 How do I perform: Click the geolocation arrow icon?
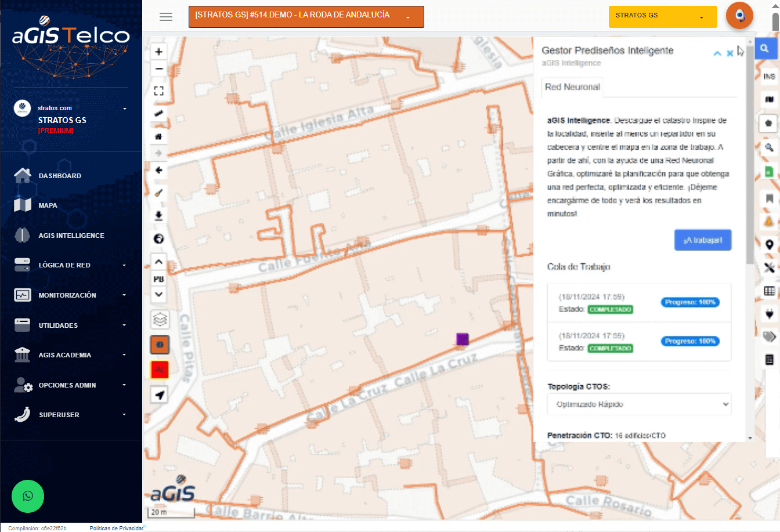coord(160,395)
